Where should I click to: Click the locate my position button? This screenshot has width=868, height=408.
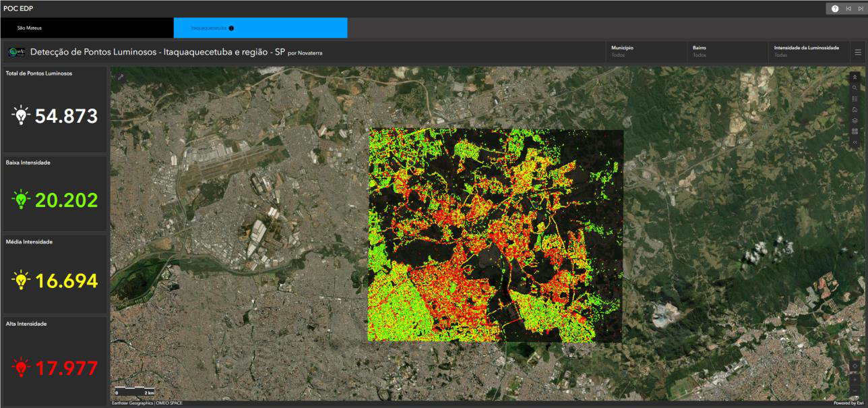[855, 366]
